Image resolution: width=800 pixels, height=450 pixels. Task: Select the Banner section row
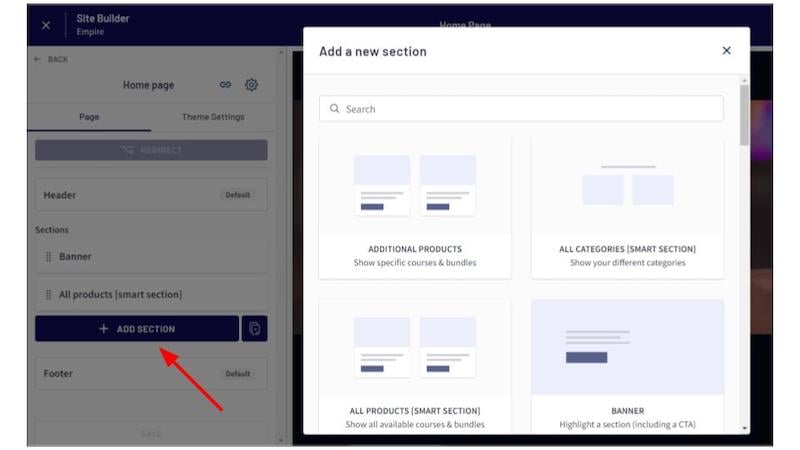151,257
